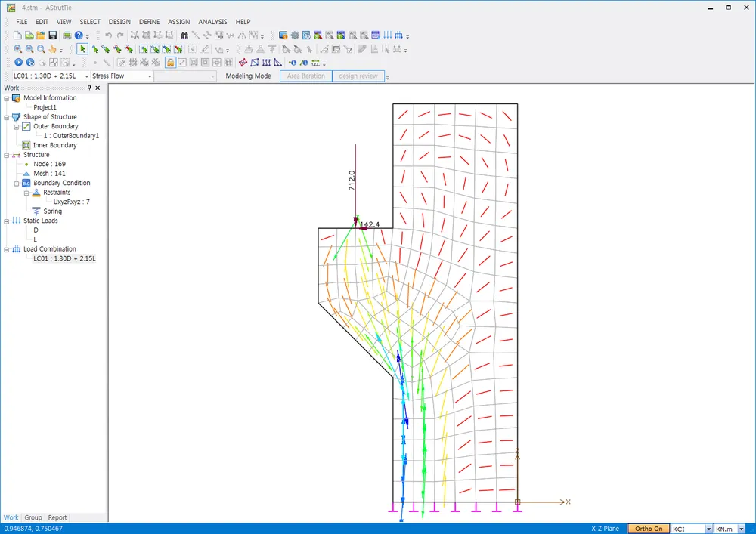This screenshot has height=534, width=756.
Task: Pin the Work panel with pushpin icon
Action: (x=89, y=88)
